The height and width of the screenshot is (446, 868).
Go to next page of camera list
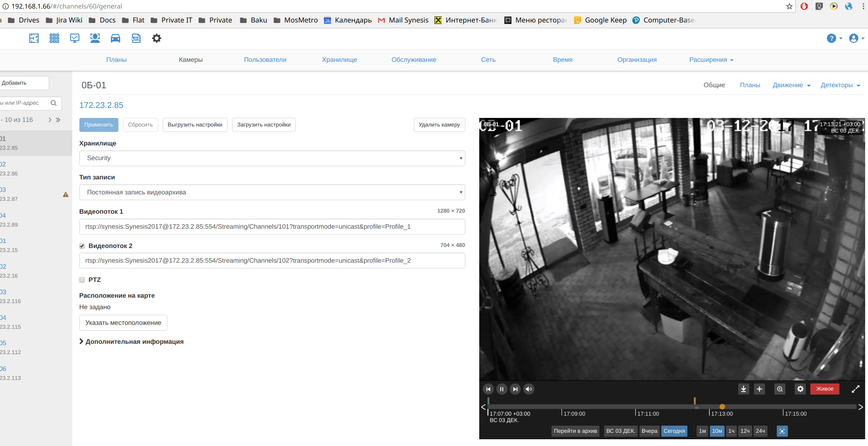tap(50, 120)
